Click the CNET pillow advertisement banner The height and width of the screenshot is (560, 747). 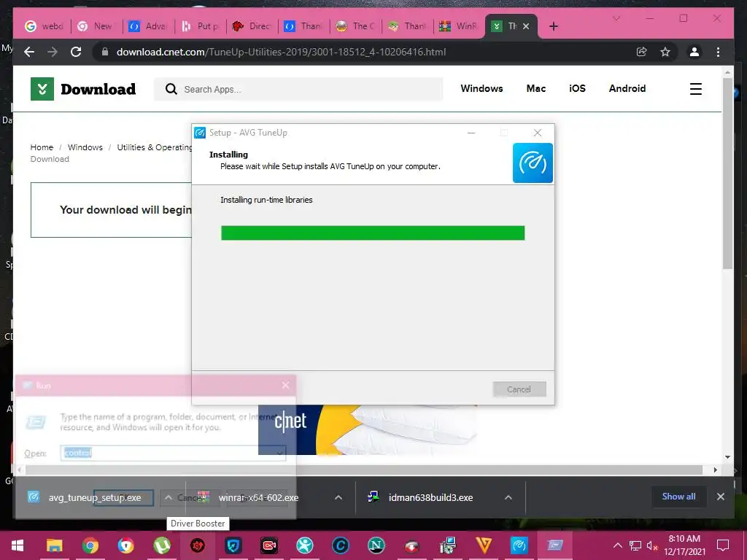tap(368, 429)
